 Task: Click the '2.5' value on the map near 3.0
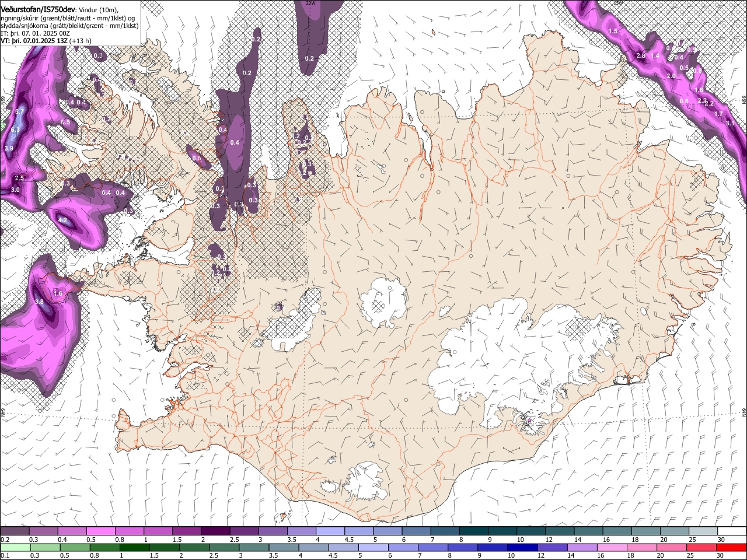point(19,178)
